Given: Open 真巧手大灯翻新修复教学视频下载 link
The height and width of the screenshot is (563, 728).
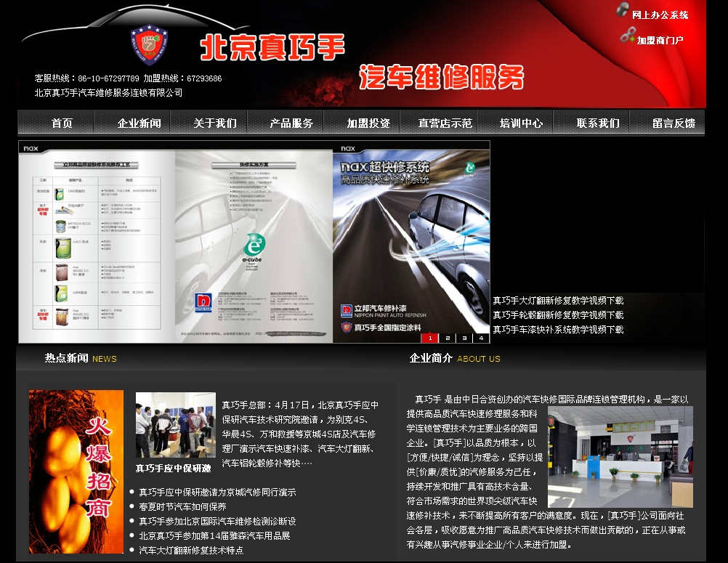Looking at the screenshot, I should coord(558,301).
